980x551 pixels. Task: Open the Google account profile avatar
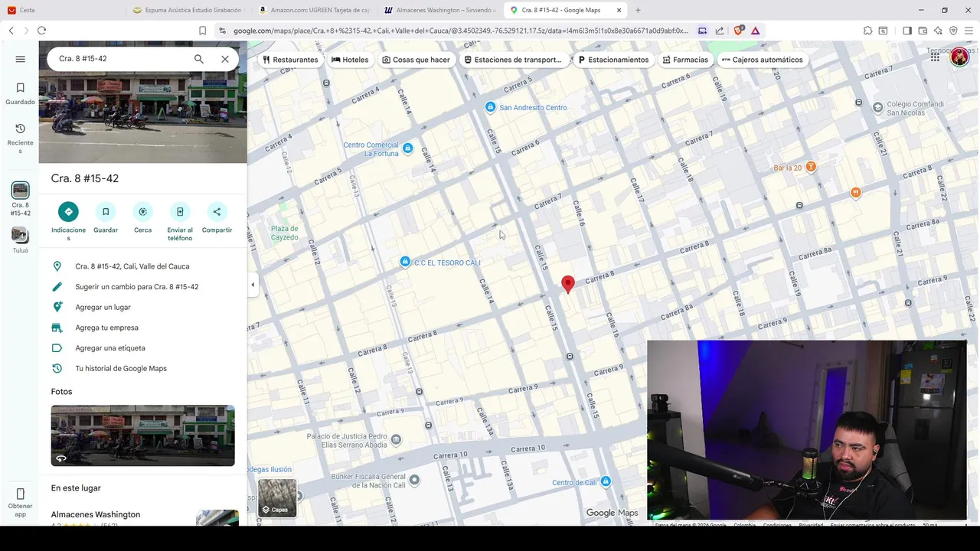(x=959, y=57)
